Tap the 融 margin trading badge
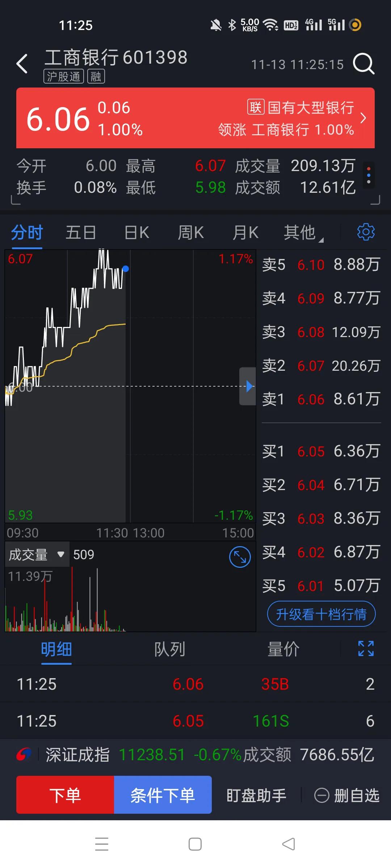391x868 pixels. pyautogui.click(x=96, y=76)
